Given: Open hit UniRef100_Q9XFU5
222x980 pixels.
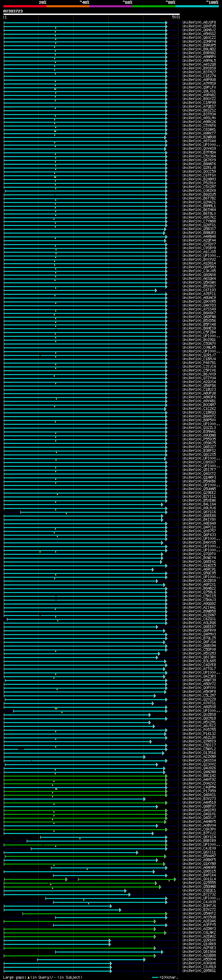Looking at the screenshot, I should pyautogui.click(x=199, y=26).
